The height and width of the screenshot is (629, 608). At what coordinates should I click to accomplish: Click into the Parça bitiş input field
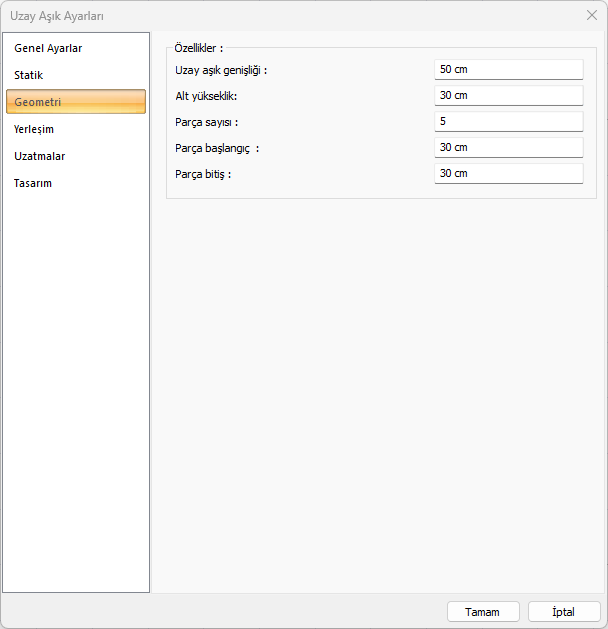coord(508,174)
